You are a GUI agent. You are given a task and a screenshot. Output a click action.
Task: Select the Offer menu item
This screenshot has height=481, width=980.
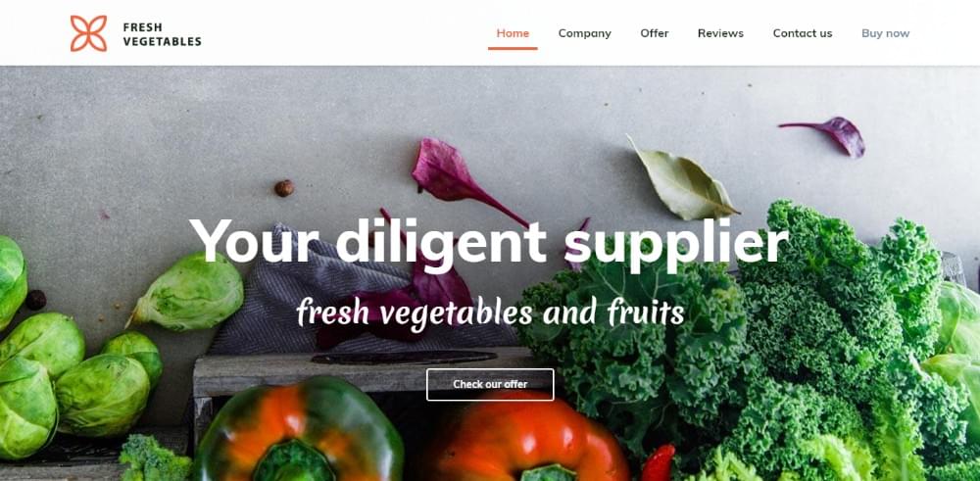pyautogui.click(x=655, y=33)
